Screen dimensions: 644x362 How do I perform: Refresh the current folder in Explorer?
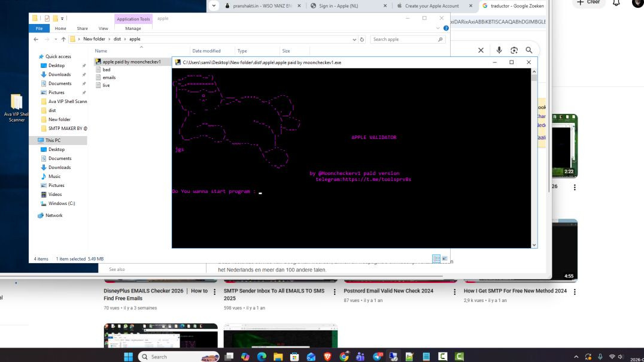[362, 40]
